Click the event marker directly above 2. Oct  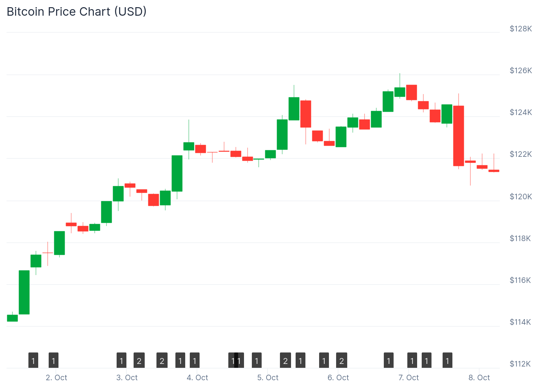(54, 360)
